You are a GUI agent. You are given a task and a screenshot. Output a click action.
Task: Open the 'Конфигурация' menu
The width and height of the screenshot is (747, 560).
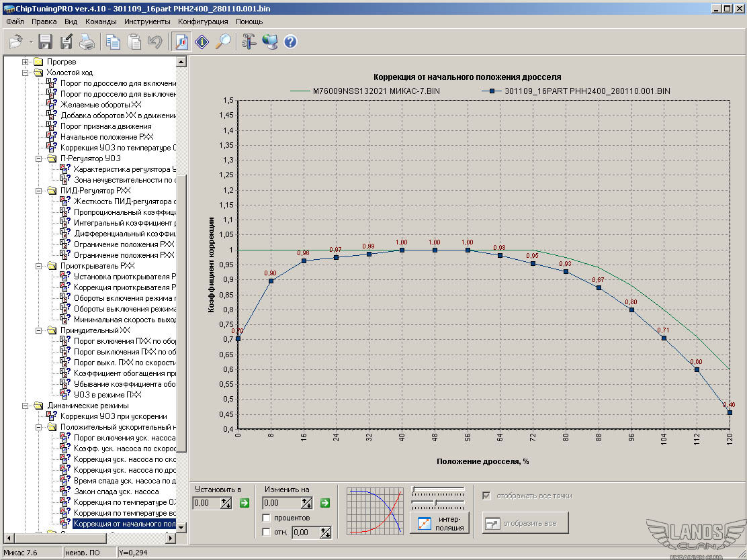coord(203,21)
